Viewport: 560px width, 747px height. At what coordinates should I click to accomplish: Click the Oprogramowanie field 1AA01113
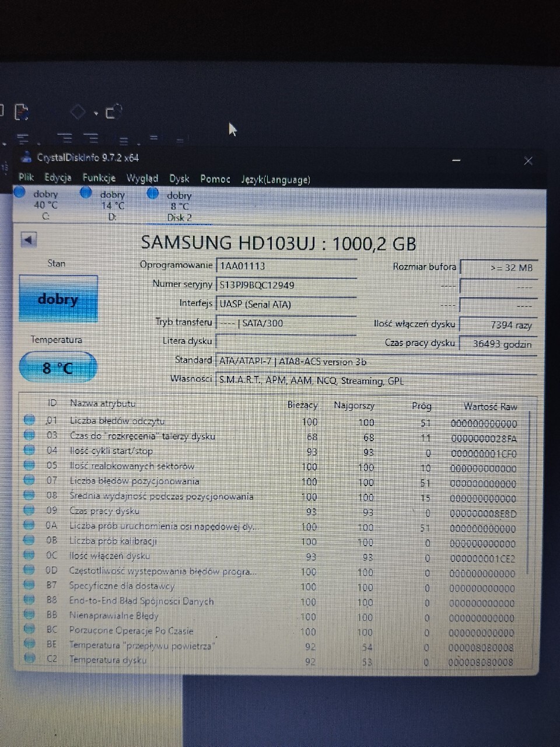coord(286,266)
